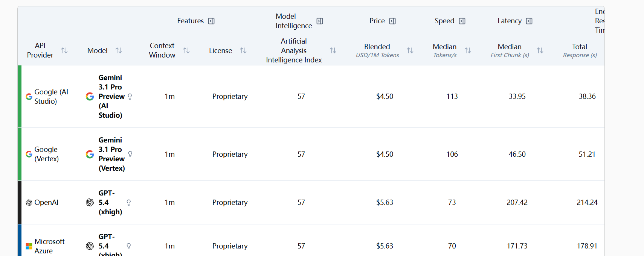The height and width of the screenshot is (256, 644).
Task: Select Google (Vertex) provider name
Action: tap(47, 154)
